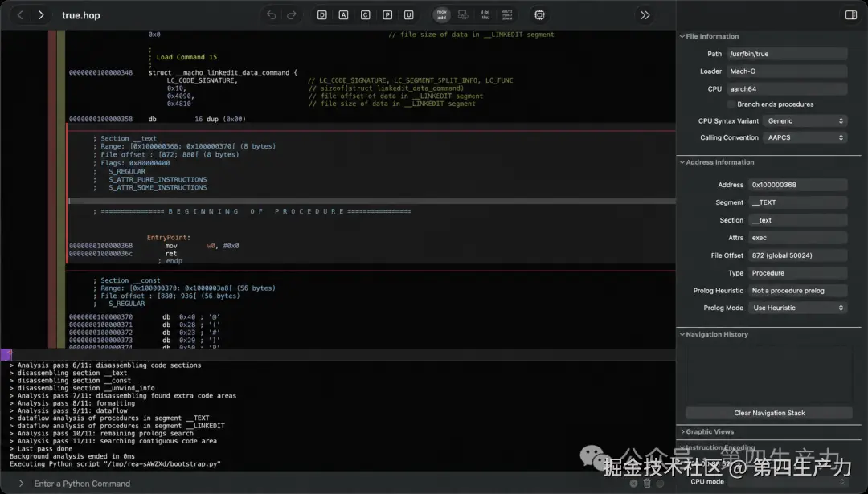Switch to pseudo-code view mode
The height and width of the screenshot is (494, 868).
pos(485,15)
